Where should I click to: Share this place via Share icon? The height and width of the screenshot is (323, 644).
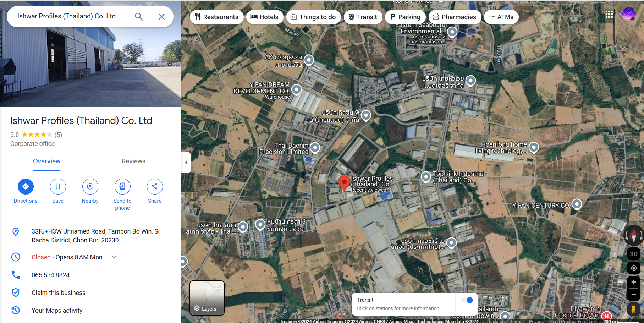click(155, 186)
